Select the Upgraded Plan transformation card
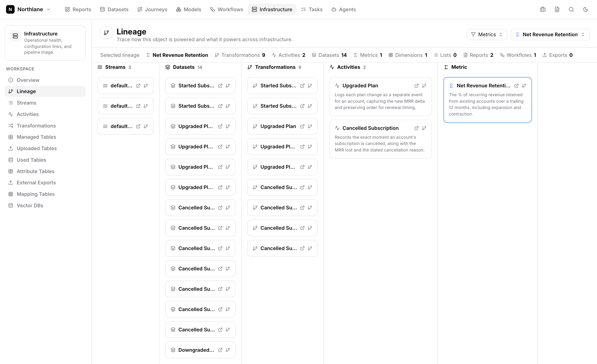The height and width of the screenshot is (364, 597). coord(282,126)
